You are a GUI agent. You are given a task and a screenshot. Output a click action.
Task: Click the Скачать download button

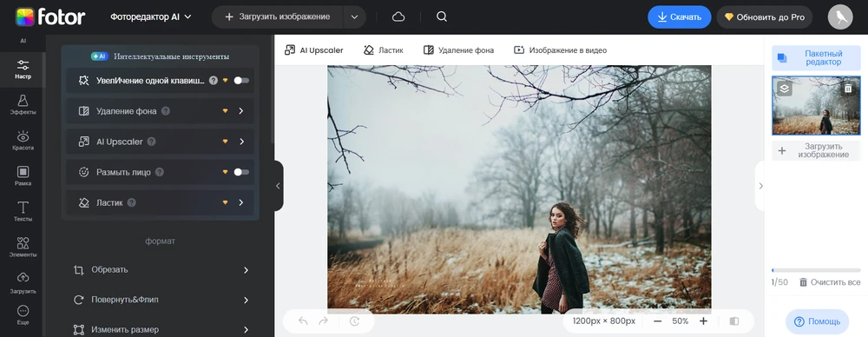(680, 17)
